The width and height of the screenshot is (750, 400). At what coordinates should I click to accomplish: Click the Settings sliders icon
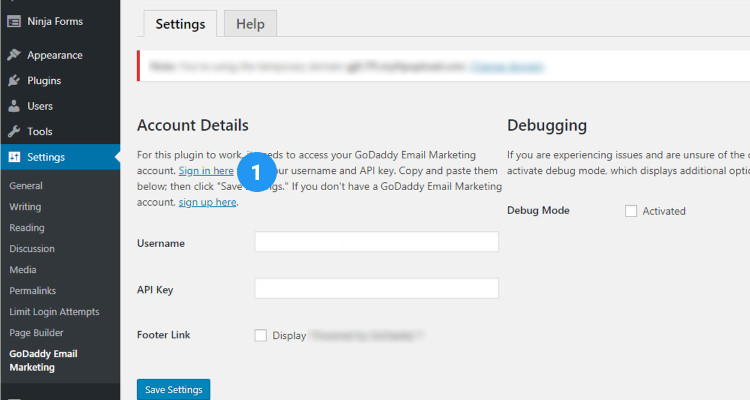14,157
